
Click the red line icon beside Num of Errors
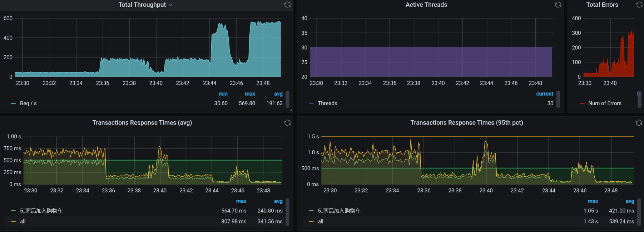pos(582,104)
